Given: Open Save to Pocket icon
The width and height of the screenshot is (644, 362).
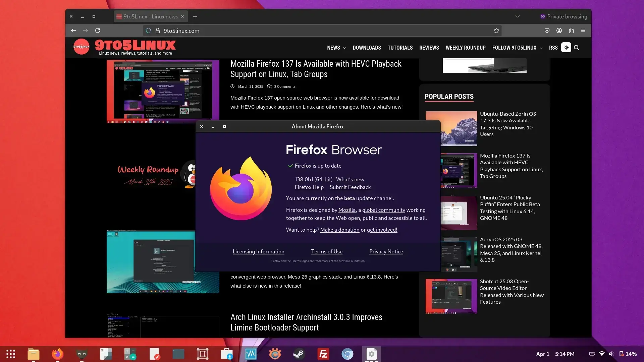Looking at the screenshot, I should click(547, 31).
